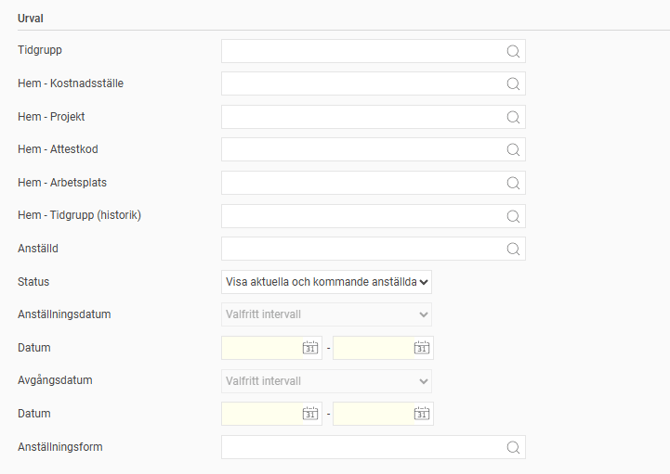Click search icon in Hem - Tidgrupp (historik)

513,216
